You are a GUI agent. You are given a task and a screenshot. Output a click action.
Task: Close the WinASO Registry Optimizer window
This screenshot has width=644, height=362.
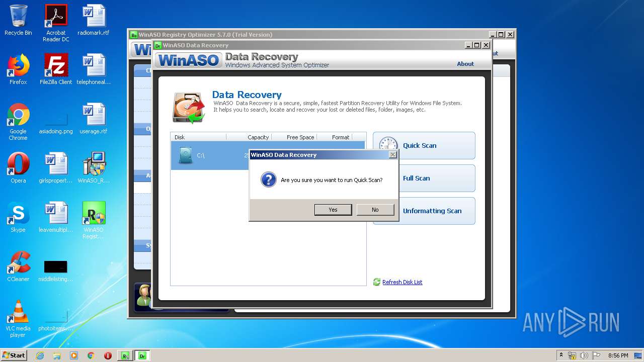point(510,35)
